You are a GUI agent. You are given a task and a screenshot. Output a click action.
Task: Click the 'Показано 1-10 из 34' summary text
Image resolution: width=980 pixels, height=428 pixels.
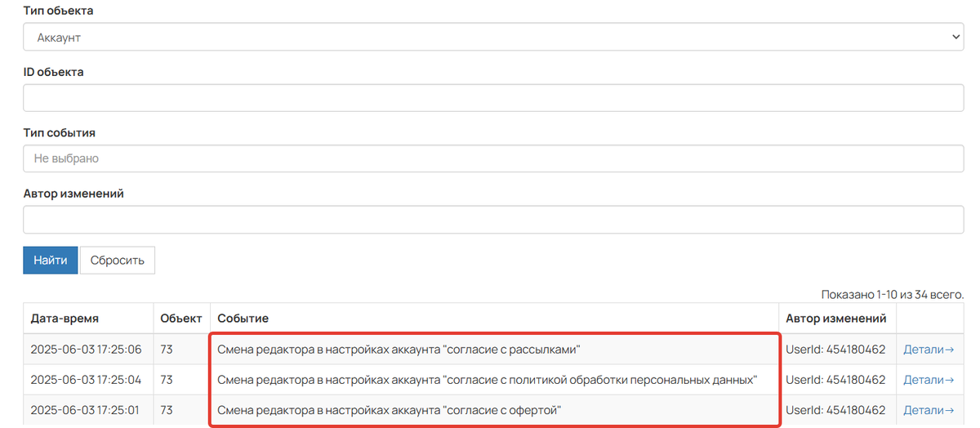(x=893, y=293)
